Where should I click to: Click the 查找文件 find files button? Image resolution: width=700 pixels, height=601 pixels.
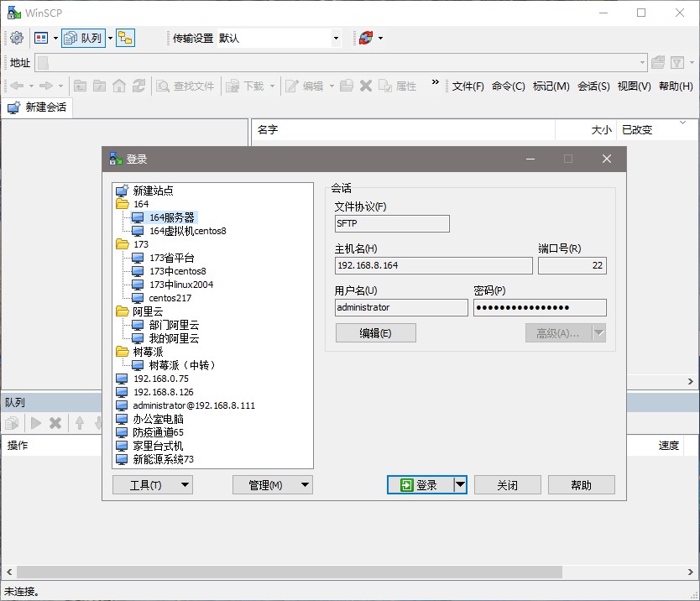point(185,86)
